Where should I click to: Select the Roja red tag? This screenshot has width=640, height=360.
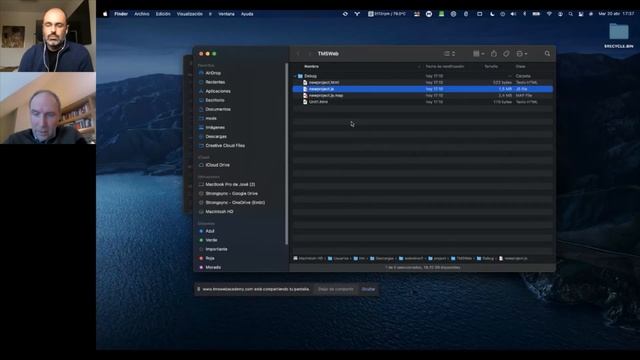pyautogui.click(x=207, y=258)
